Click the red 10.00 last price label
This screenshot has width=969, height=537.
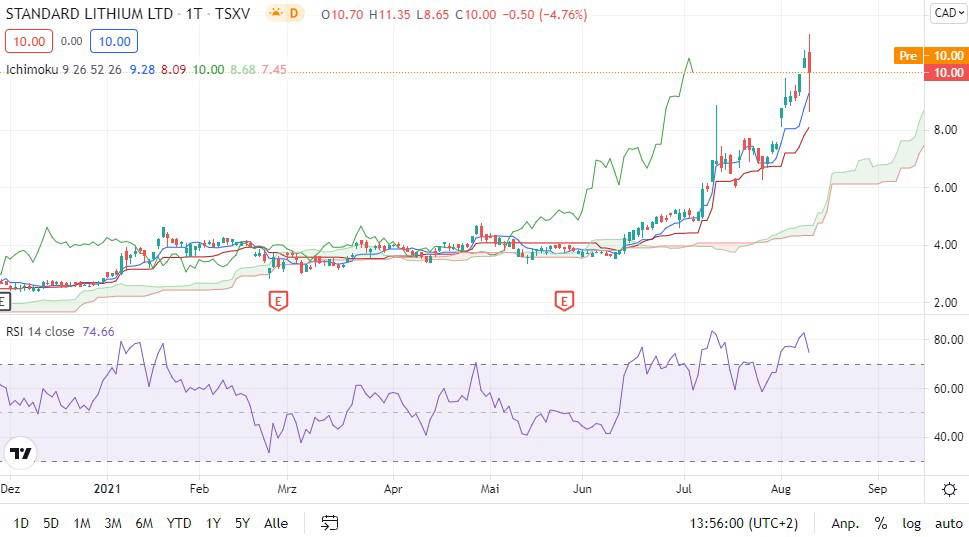pyautogui.click(x=945, y=72)
